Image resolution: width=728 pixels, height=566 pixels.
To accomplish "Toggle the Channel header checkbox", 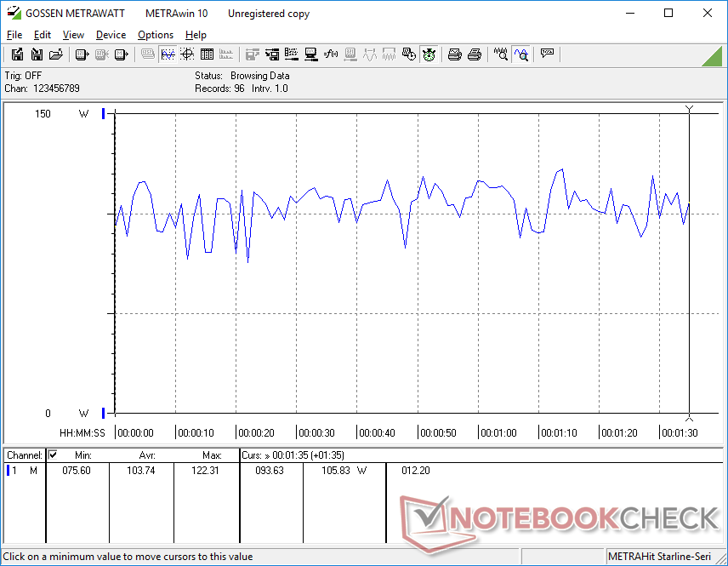I will click(53, 455).
